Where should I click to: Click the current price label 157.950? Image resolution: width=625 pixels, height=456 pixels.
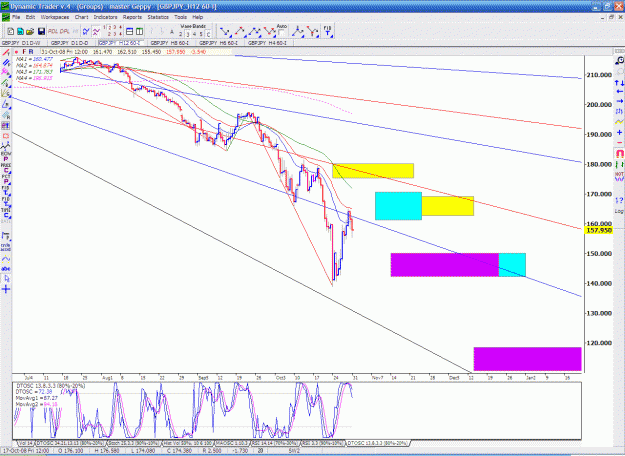598,230
